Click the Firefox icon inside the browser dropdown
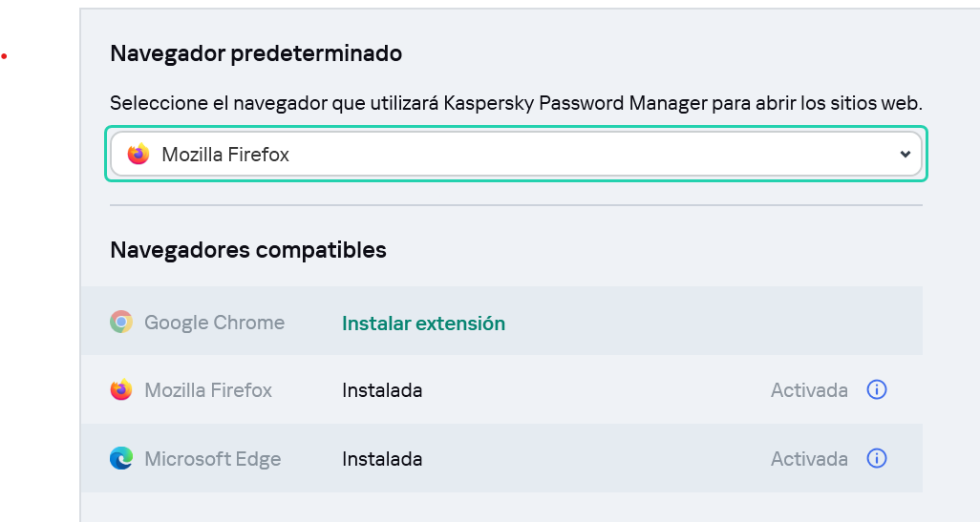This screenshot has height=522, width=980. coord(138,154)
